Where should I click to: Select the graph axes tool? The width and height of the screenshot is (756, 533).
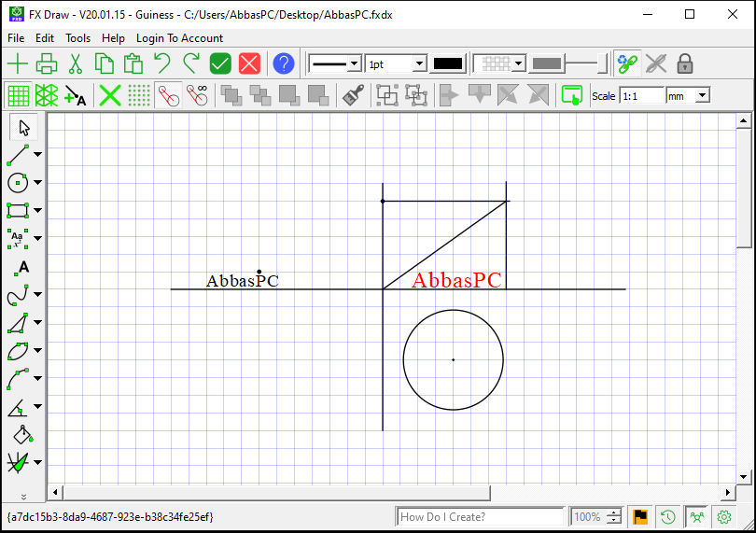[18, 463]
